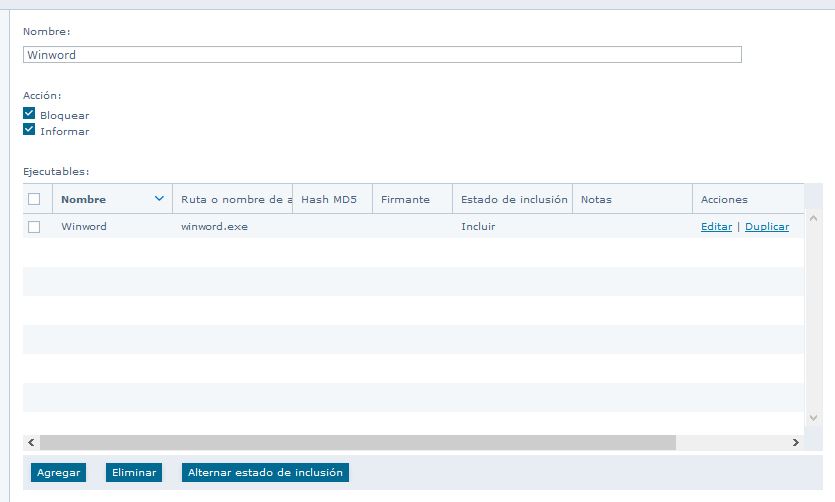835x502 pixels.
Task: Click the Eliminar button
Action: [134, 472]
